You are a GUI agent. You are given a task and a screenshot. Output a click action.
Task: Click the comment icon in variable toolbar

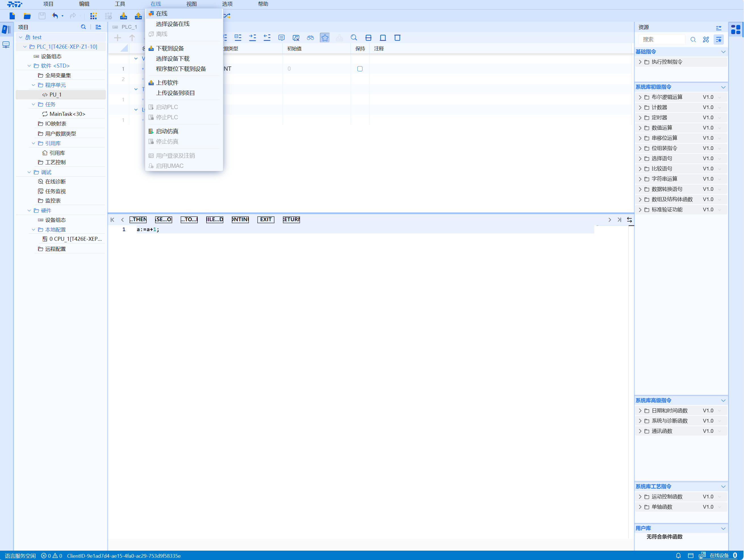pos(282,38)
